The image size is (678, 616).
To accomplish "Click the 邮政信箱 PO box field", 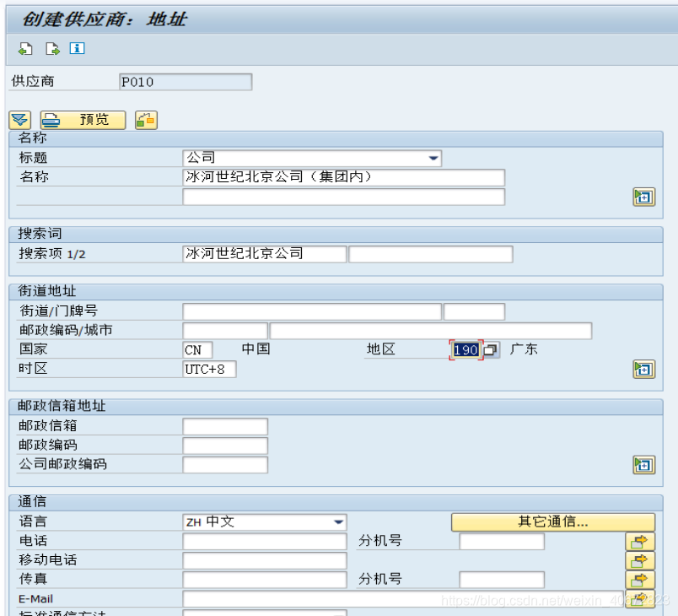I will (225, 426).
